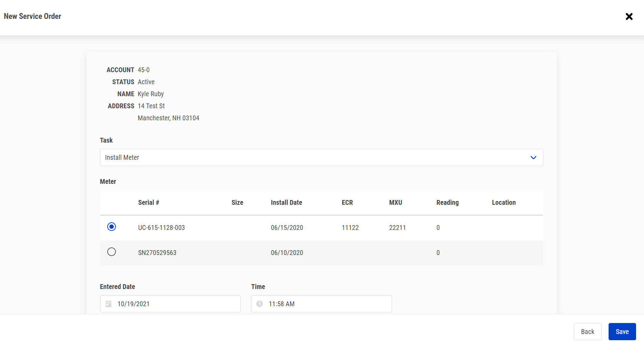Edit the Time field showing 11:58 AM
This screenshot has height=345, width=644.
(x=327, y=304)
